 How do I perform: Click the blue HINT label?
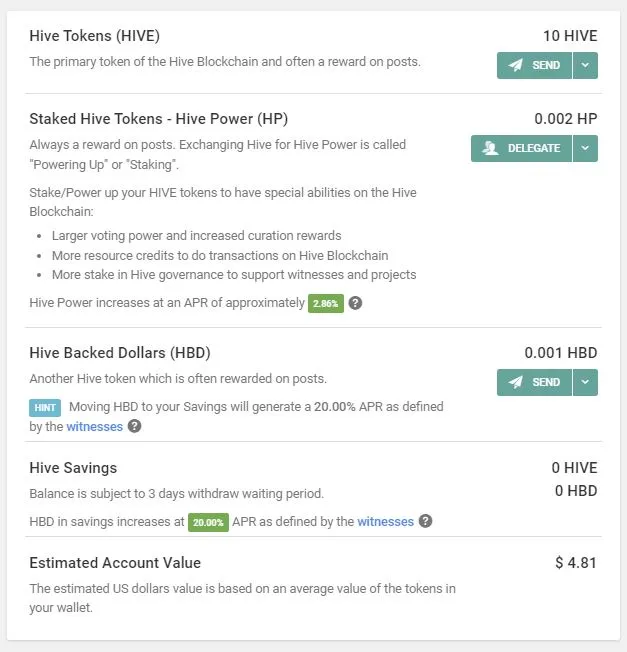click(45, 408)
